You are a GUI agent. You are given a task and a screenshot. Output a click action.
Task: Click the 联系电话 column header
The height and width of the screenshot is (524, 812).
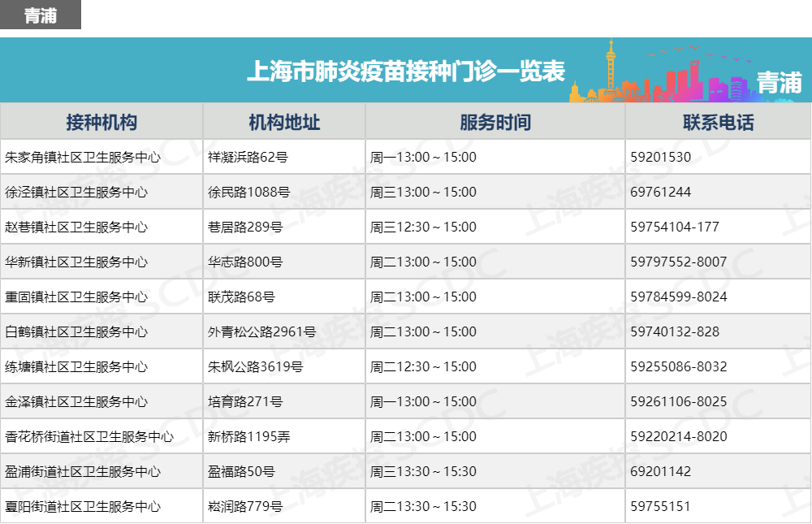719,123
